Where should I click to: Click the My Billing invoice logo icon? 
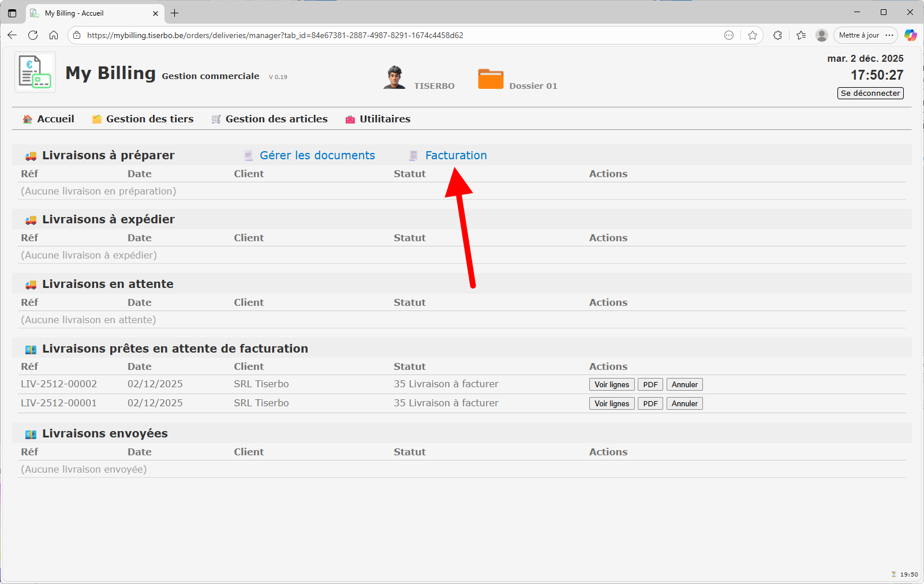click(x=35, y=72)
